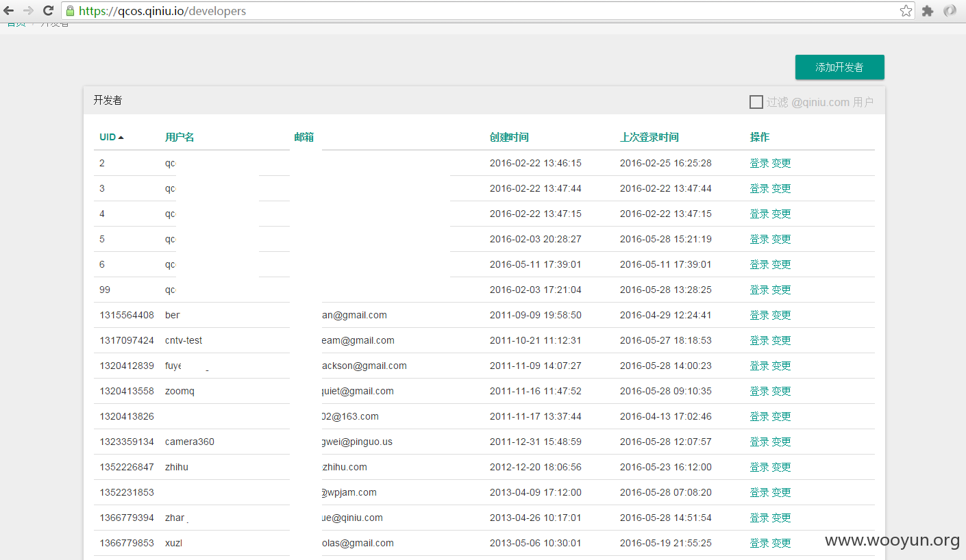Sort by the 邮箱 column header
This screenshot has width=966, height=560.
[304, 137]
